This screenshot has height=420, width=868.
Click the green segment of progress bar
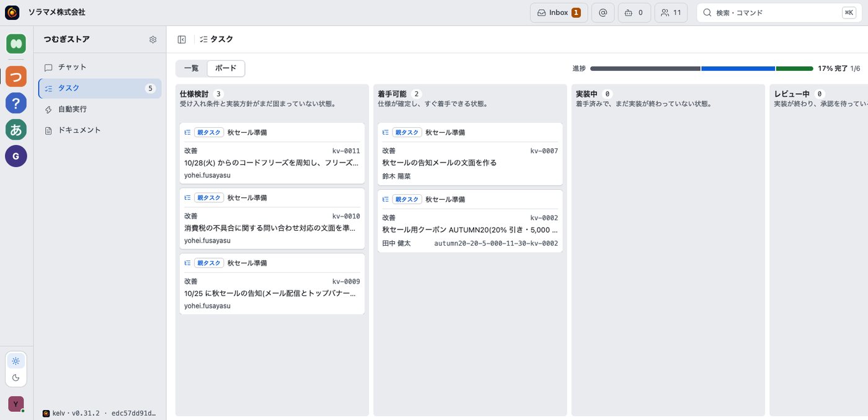pos(794,68)
